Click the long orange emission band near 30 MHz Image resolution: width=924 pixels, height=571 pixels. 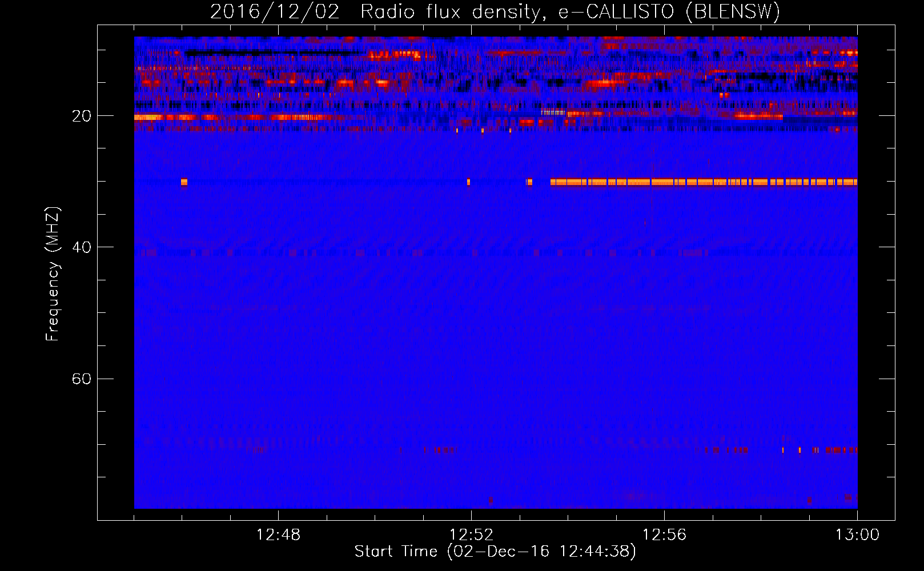(x=704, y=182)
